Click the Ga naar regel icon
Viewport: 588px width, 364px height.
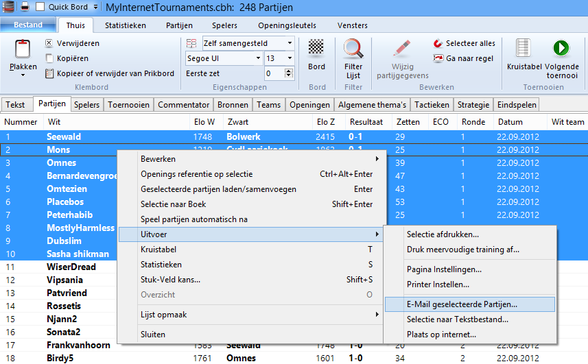[438, 58]
